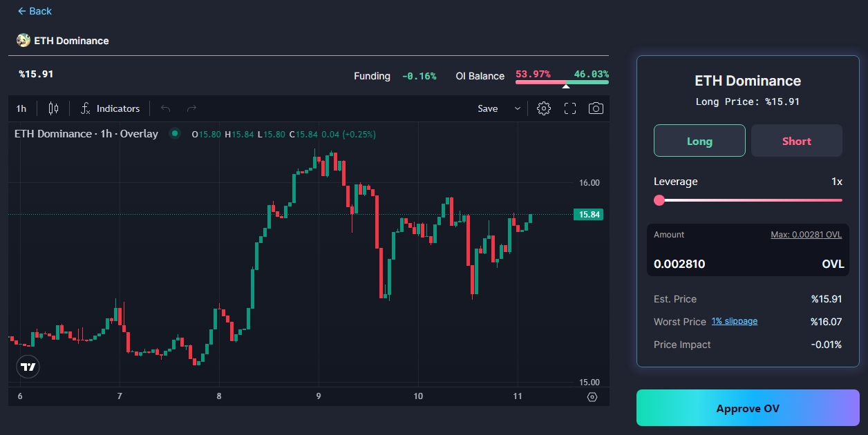Image resolution: width=868 pixels, height=435 pixels.
Task: Open the 1% slippage setting
Action: 735,321
